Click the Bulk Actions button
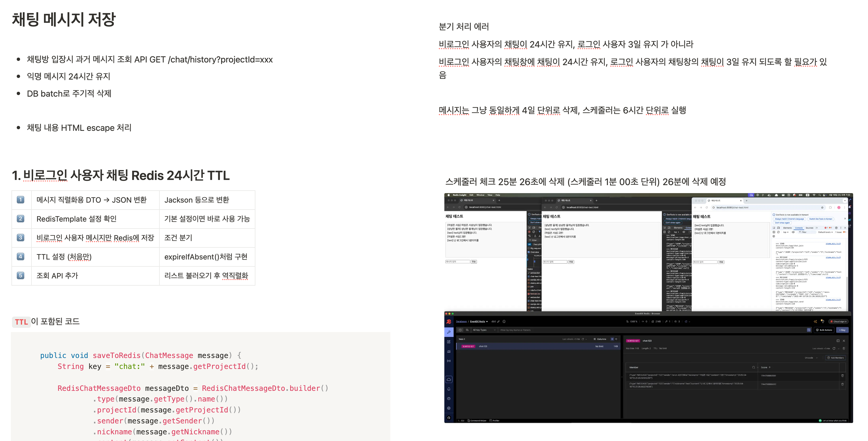The image size is (868, 441). coord(824,330)
